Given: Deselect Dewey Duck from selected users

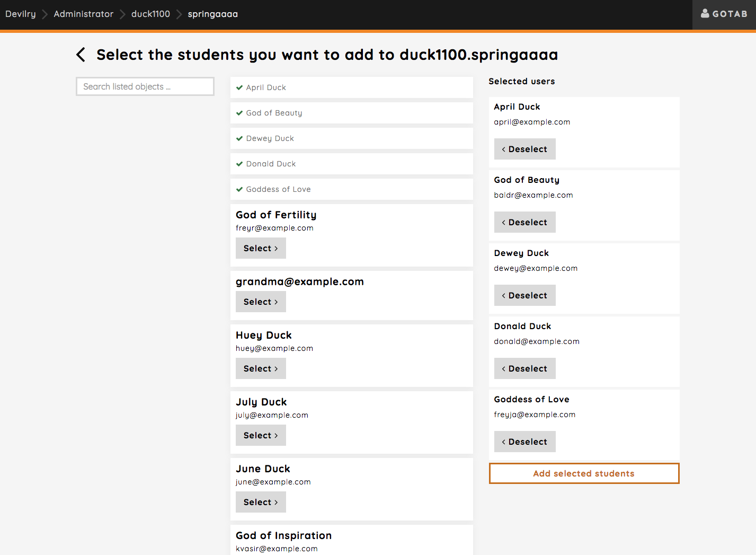Looking at the screenshot, I should 524,295.
